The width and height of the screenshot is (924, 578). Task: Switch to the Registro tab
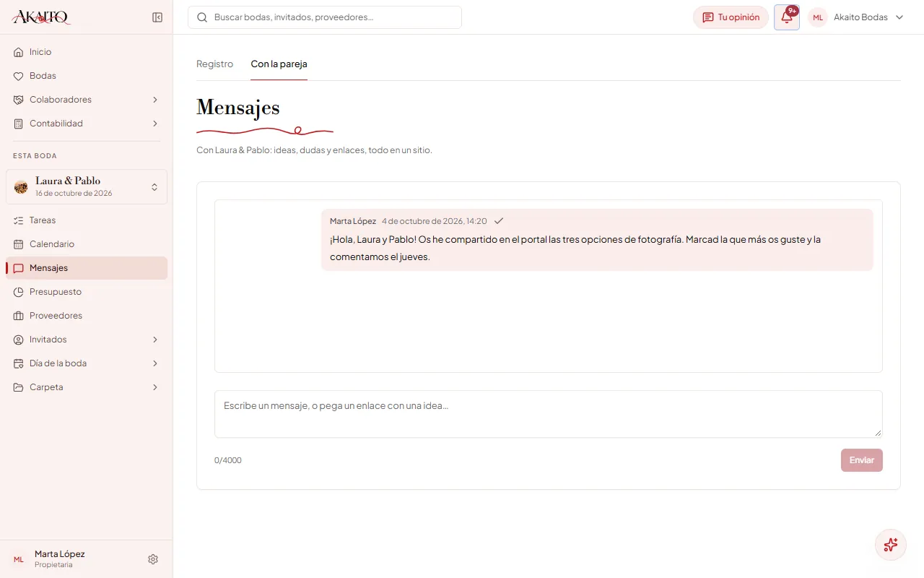pyautogui.click(x=214, y=64)
